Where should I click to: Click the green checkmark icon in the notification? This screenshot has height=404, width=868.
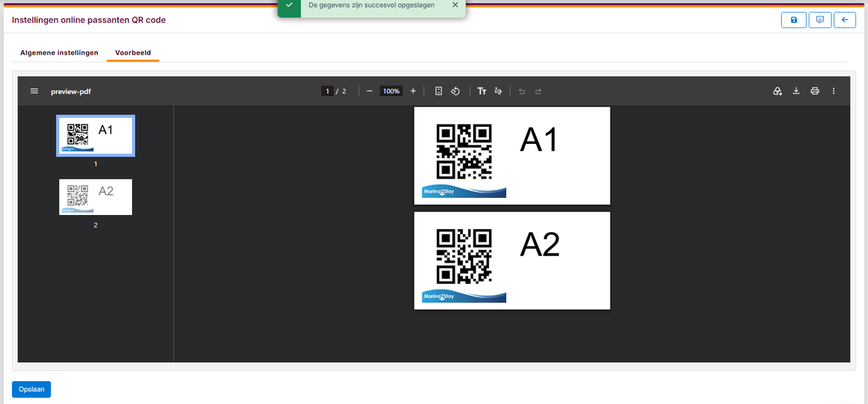289,4
